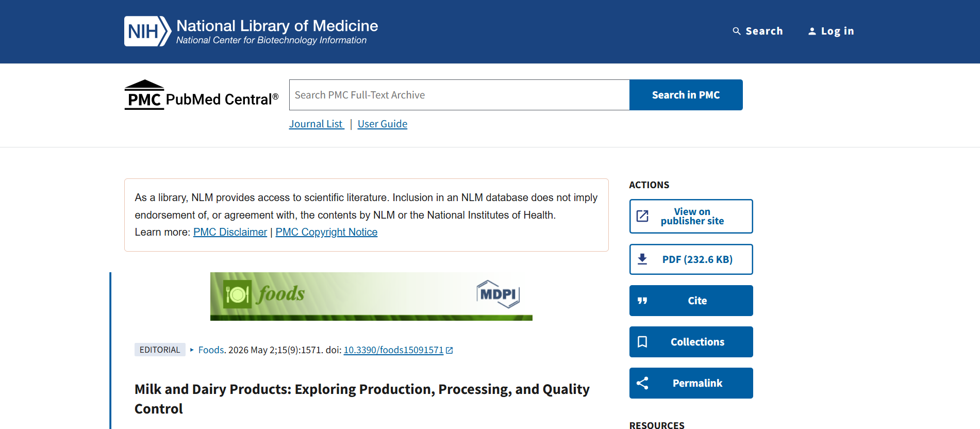Open the Journal List link
The height and width of the screenshot is (429, 980).
(x=317, y=124)
